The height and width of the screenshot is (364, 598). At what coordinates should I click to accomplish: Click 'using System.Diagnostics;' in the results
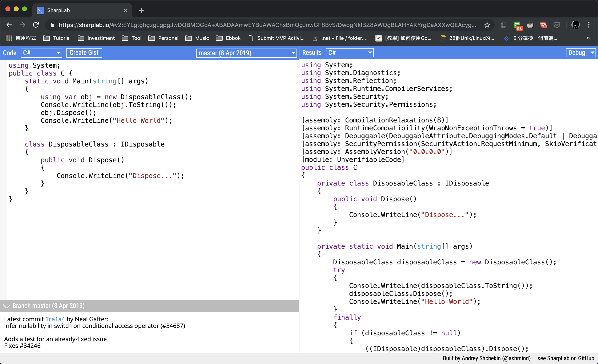pos(351,73)
